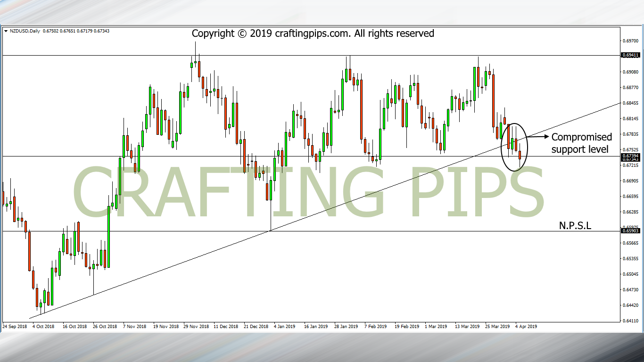Click the 0.67179 low price value
The image size is (644, 362).
85,31
